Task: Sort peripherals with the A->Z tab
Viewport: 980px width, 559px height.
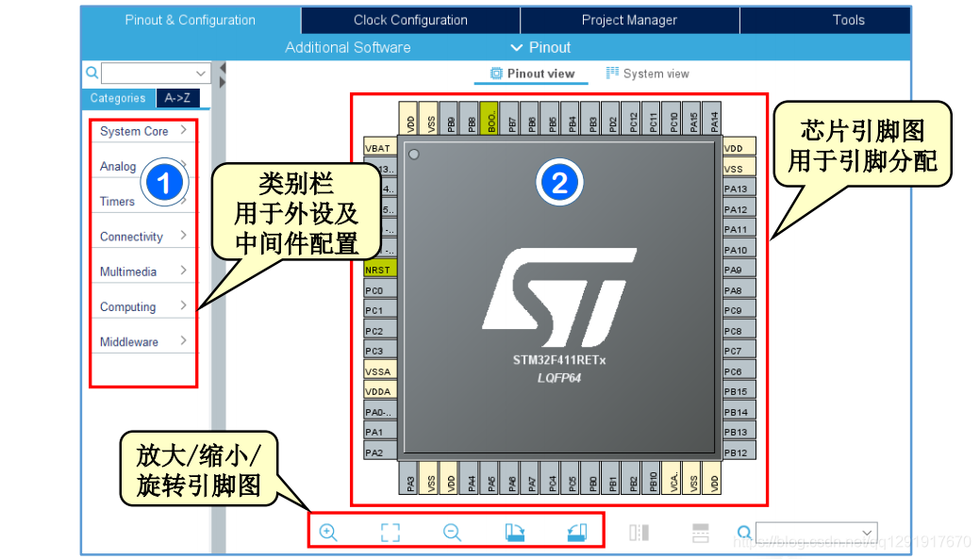Action: click(177, 98)
